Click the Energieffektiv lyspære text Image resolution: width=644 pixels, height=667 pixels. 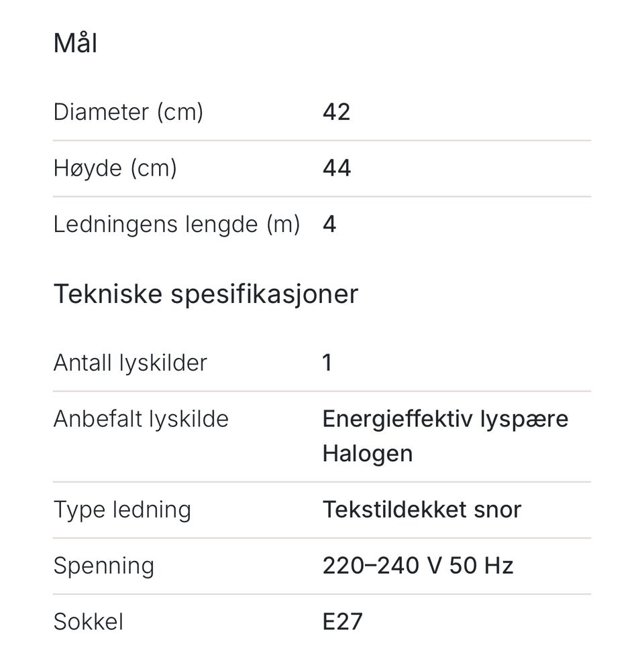445,420
